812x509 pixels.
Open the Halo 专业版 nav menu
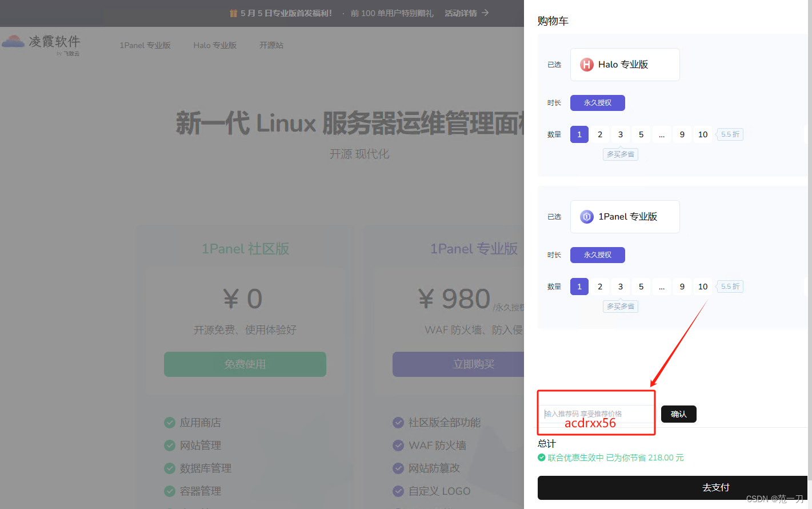coord(215,45)
